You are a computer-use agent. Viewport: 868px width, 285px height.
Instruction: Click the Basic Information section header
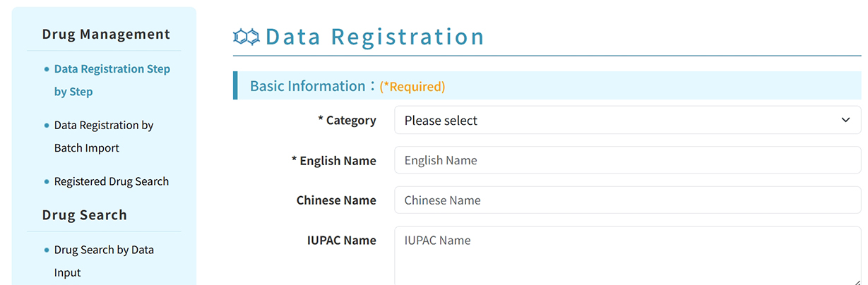click(x=547, y=85)
